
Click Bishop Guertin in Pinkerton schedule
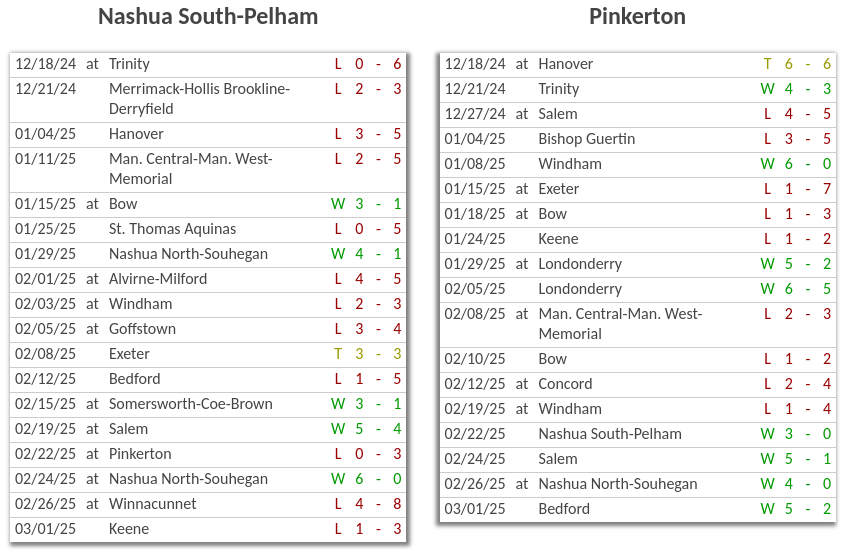[x=586, y=139]
